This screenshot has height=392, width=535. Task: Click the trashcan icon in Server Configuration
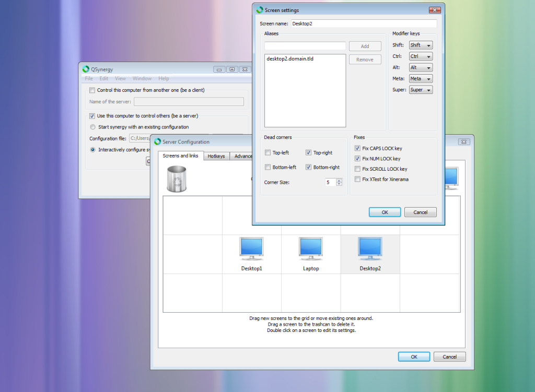(x=177, y=179)
